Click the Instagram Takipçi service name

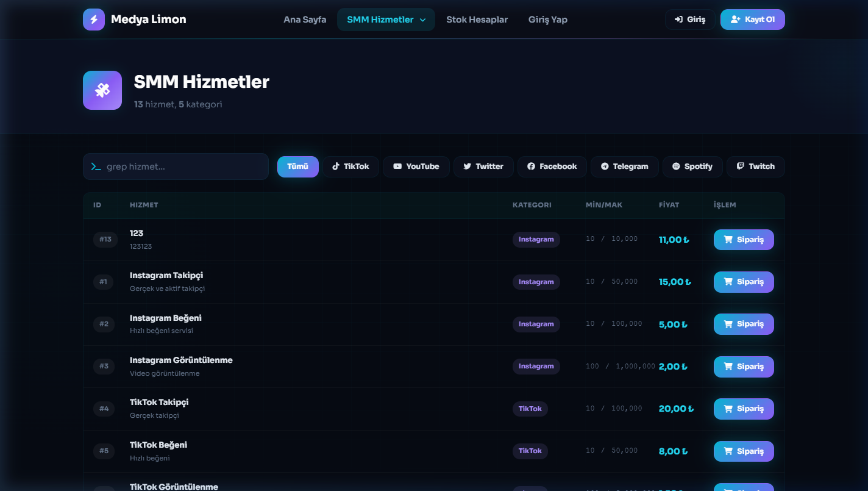[x=166, y=276]
